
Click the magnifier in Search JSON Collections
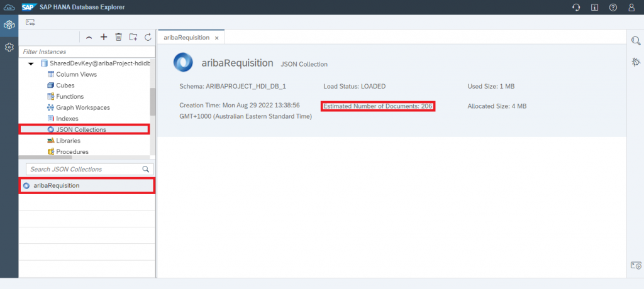145,169
